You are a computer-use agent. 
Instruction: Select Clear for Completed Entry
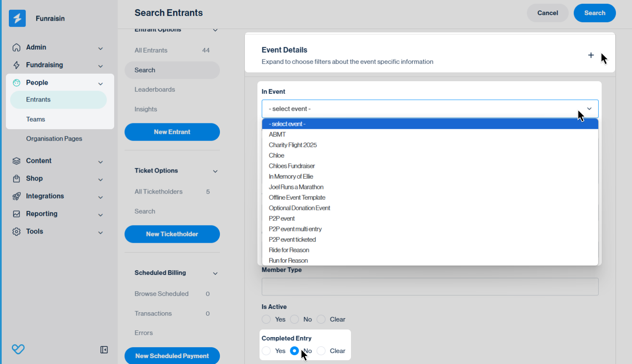[321, 351]
